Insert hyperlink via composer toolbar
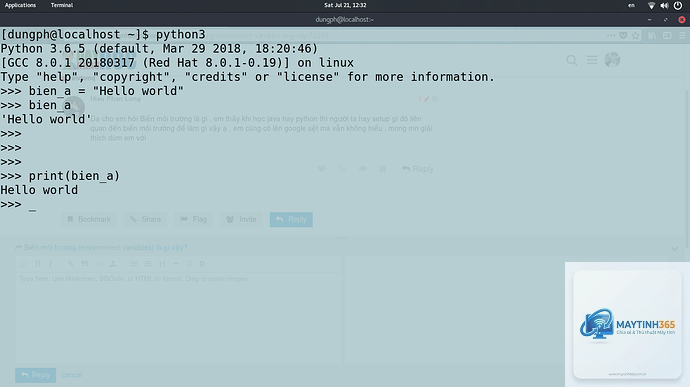The height and width of the screenshot is (387, 690). click(x=71, y=264)
